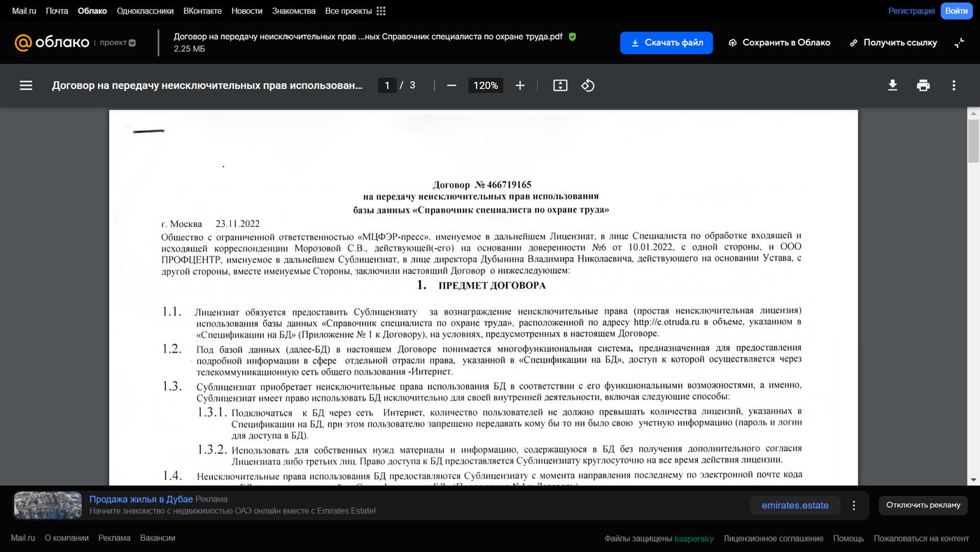This screenshot has width=980, height=552.
Task: Click the zoom in plus icon
Action: (x=520, y=85)
